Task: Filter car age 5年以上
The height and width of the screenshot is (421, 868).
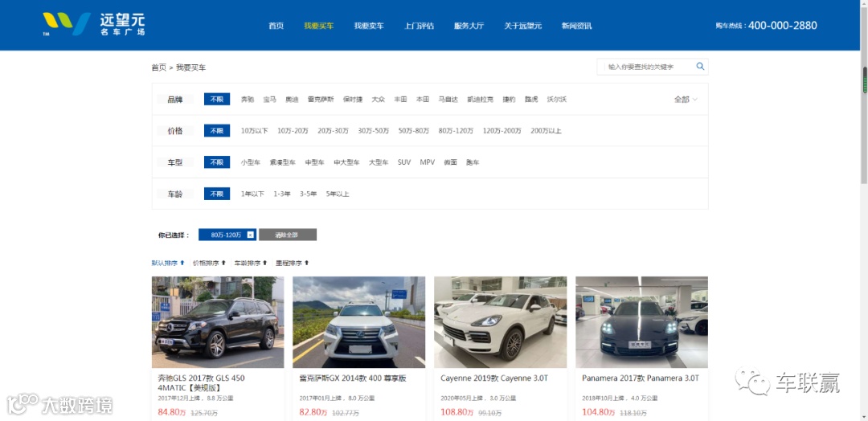Action: 338,194
